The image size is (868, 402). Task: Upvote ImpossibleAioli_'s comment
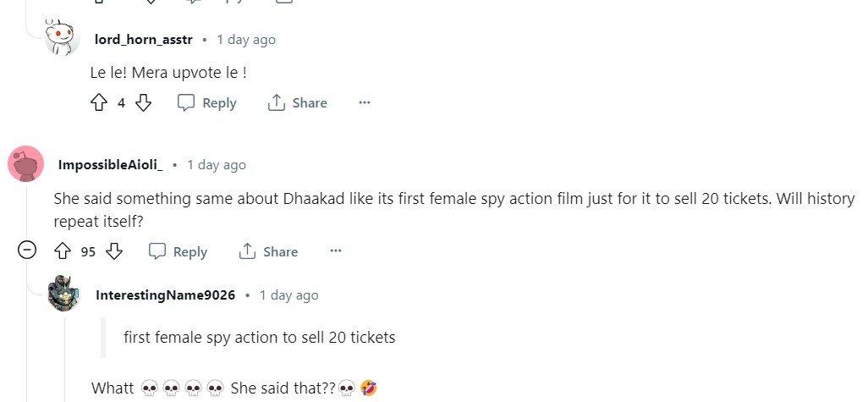62,251
